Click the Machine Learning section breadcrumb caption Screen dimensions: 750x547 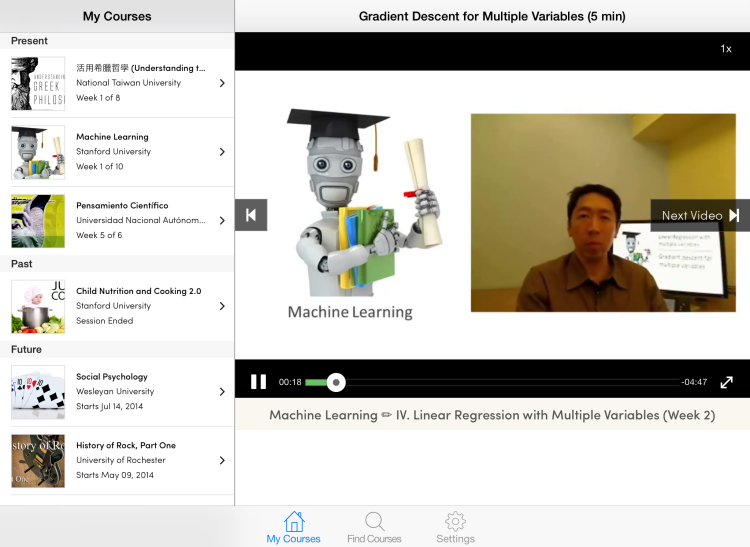pyautogui.click(x=492, y=415)
